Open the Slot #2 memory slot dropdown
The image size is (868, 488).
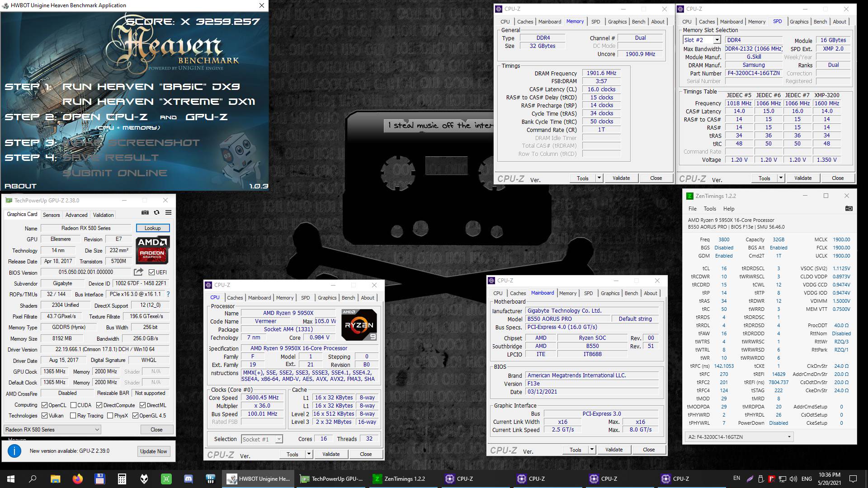pyautogui.click(x=701, y=40)
